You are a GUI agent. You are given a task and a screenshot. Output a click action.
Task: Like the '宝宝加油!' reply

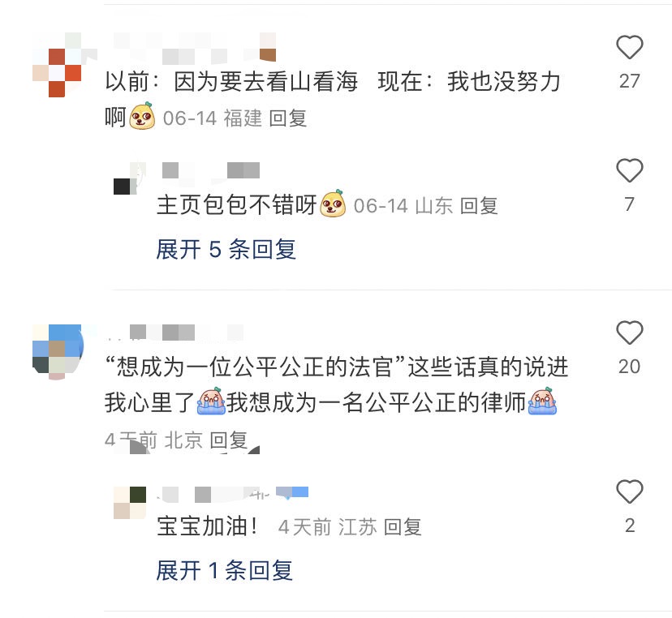point(629,491)
